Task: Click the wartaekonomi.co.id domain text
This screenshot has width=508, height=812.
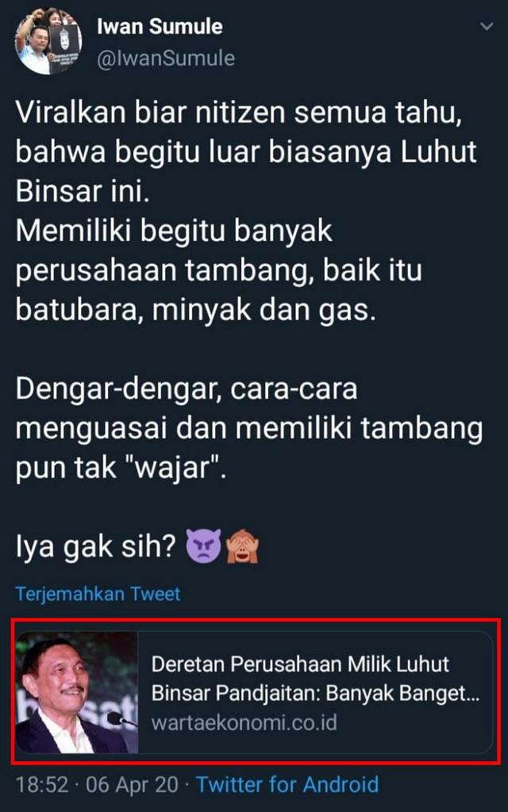Action: click(244, 722)
